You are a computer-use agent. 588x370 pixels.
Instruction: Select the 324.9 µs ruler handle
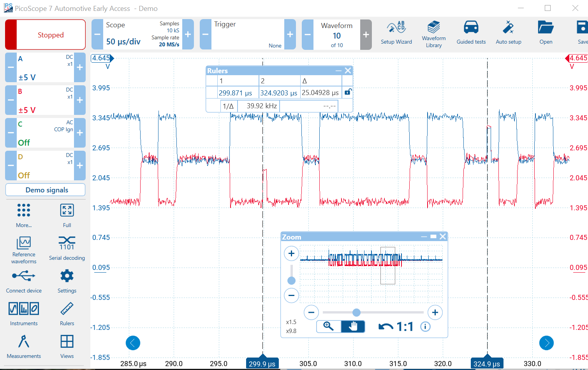487,362
